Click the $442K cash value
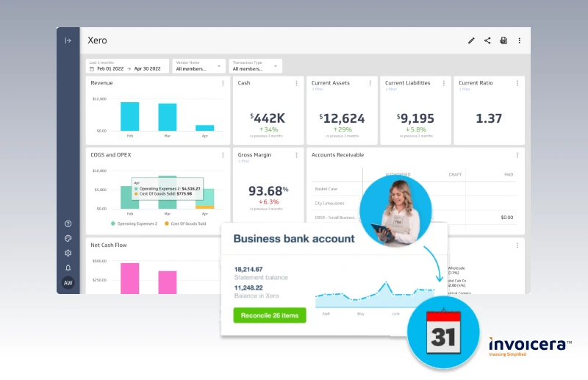 268,118
